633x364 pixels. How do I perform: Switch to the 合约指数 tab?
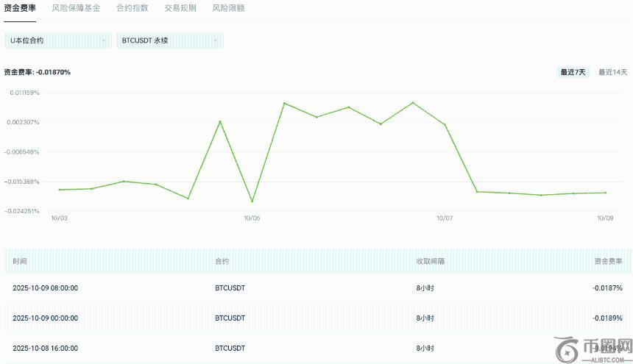(132, 8)
